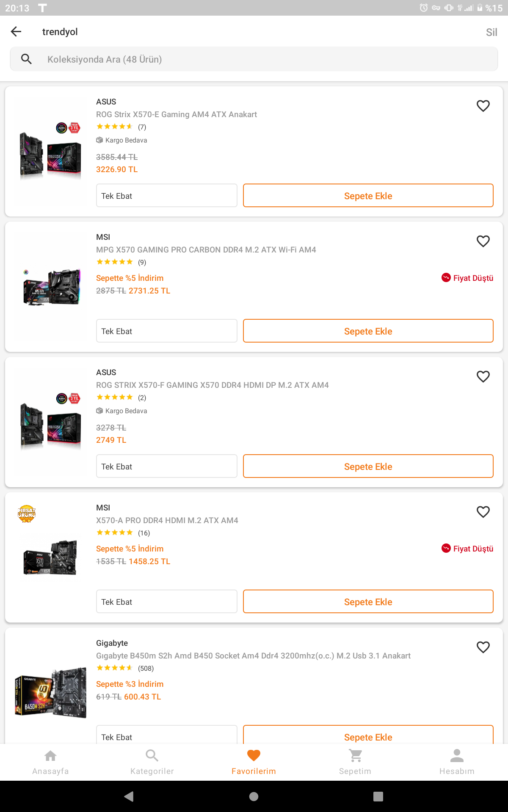Go to Anasayfa tab
The image size is (508, 812).
pos(50,762)
